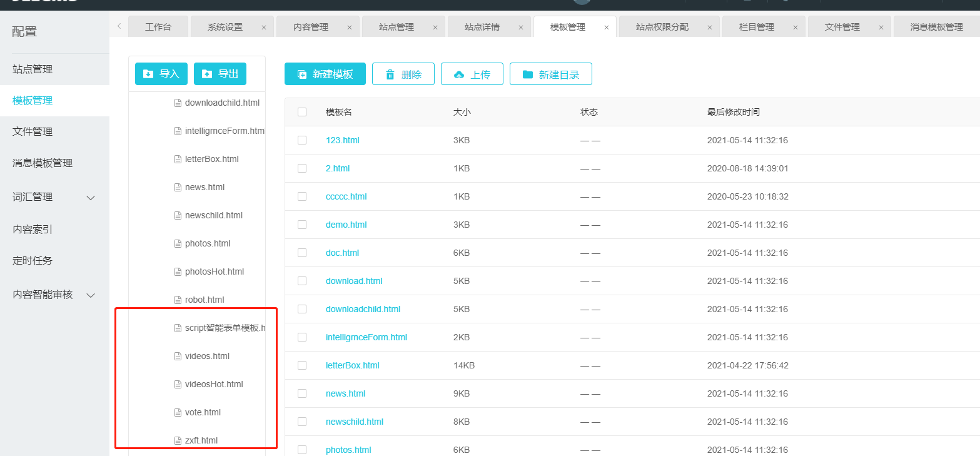
Task: Click the cloud upload icon on 上传
Action: click(459, 74)
